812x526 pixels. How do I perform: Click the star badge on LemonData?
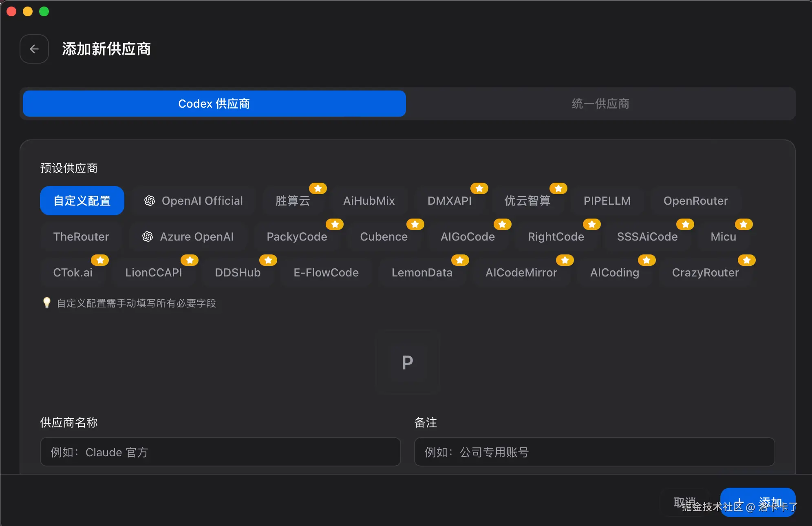[460, 260]
